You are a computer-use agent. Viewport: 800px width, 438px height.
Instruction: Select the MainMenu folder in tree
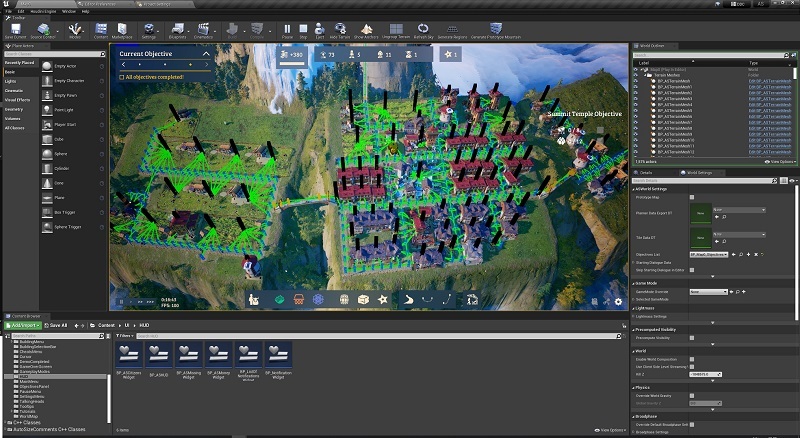click(x=29, y=381)
